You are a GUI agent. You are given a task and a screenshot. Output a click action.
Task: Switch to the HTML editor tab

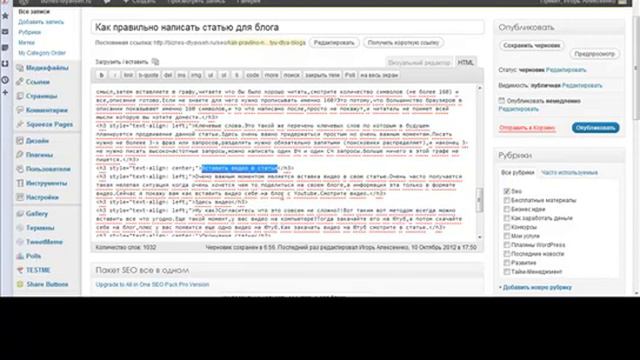pyautogui.click(x=466, y=62)
